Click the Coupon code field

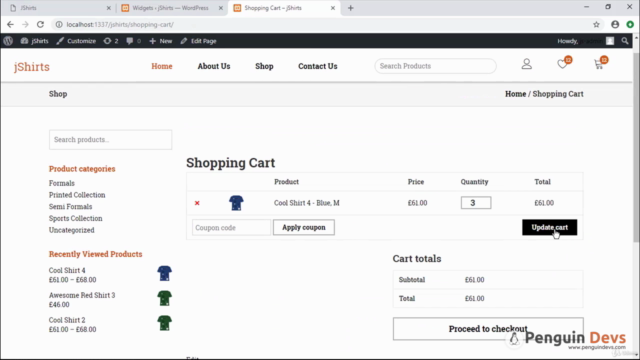[231, 227]
